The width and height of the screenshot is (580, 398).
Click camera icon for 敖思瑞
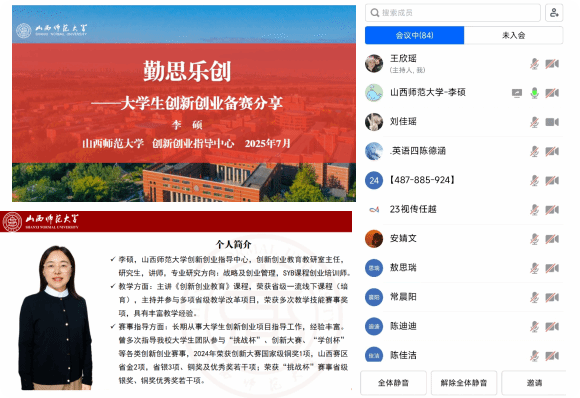(552, 268)
